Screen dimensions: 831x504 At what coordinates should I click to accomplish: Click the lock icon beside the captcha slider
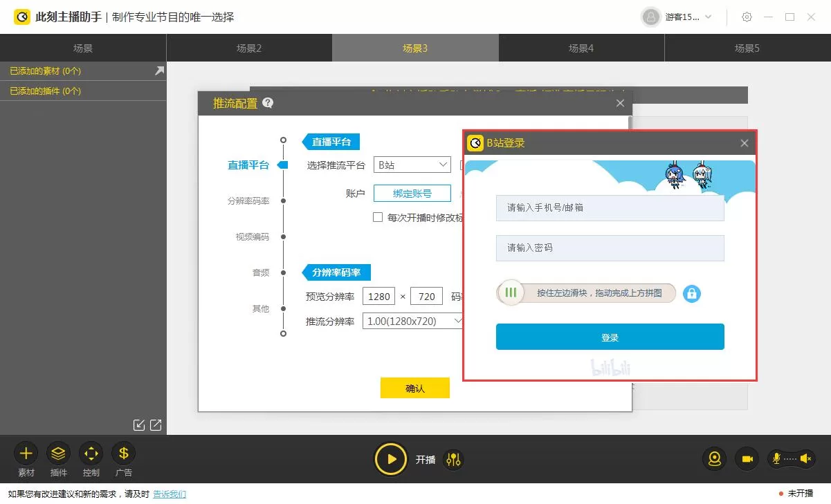click(692, 293)
